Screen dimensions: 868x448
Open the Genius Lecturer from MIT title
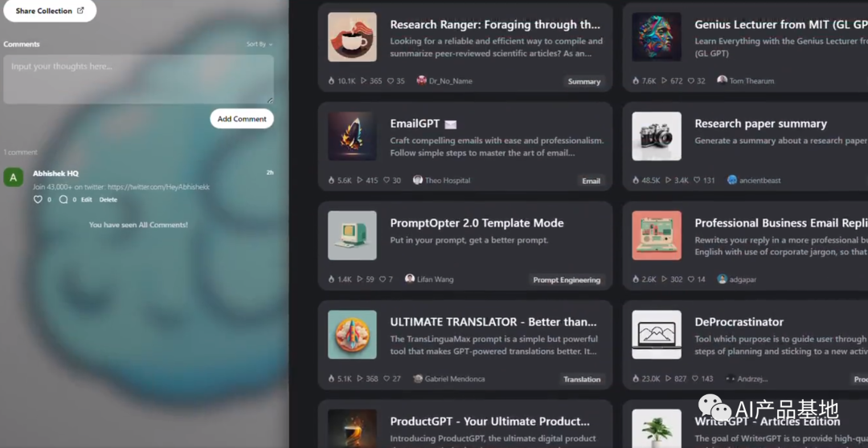tap(781, 24)
